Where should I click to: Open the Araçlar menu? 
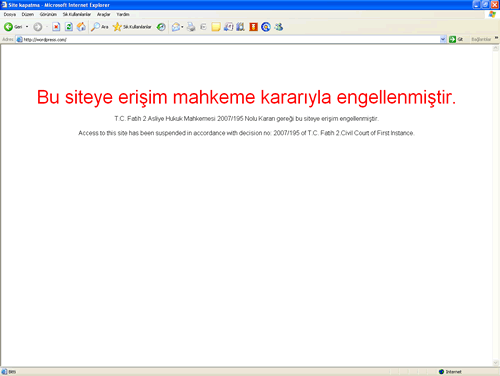(x=103, y=14)
